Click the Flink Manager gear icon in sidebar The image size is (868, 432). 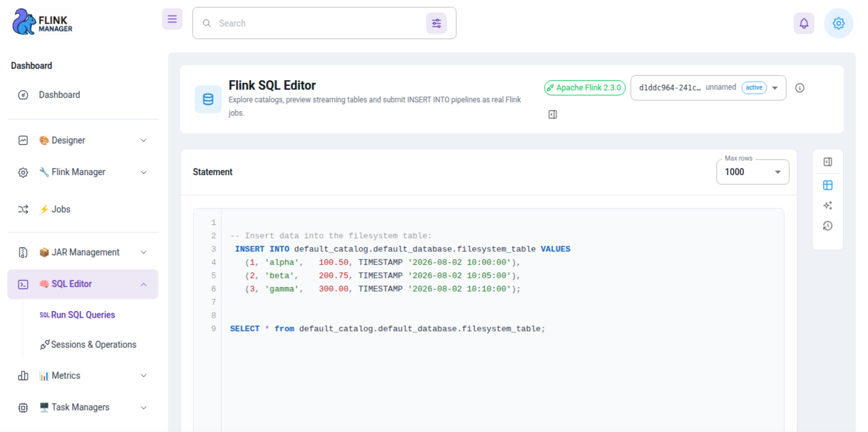[23, 172]
